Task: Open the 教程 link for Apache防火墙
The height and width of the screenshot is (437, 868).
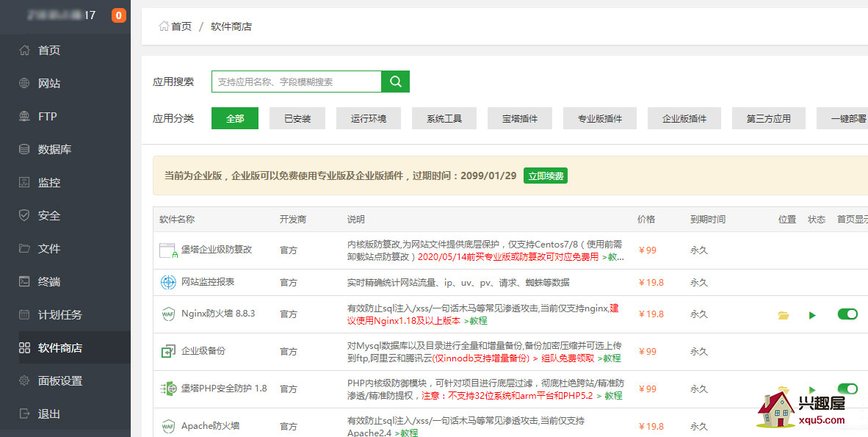Action: tap(406, 433)
